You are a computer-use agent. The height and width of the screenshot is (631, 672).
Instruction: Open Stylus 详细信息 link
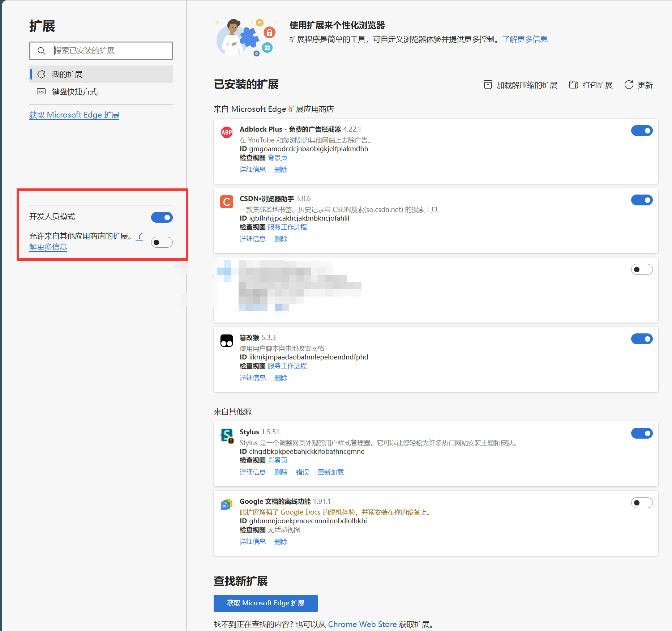pyautogui.click(x=253, y=472)
